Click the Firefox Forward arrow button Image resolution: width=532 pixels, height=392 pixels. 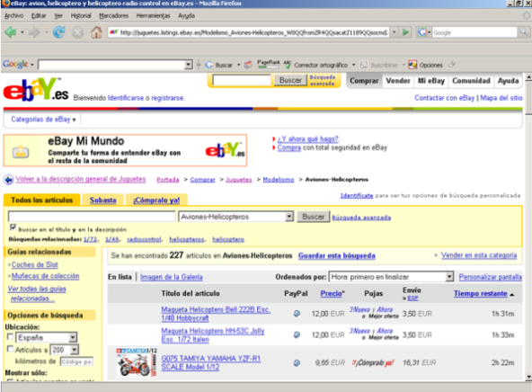(x=35, y=32)
